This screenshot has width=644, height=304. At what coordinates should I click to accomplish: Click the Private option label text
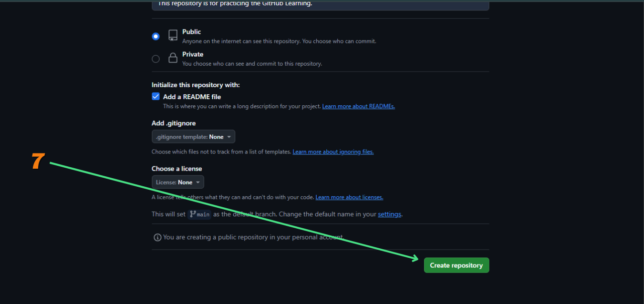[193, 54]
